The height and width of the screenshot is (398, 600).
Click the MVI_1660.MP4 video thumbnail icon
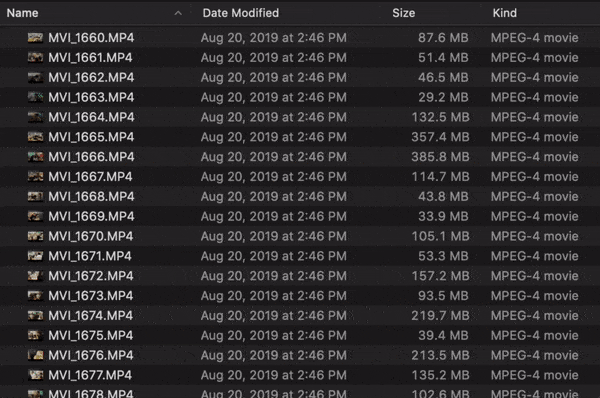click(x=35, y=38)
